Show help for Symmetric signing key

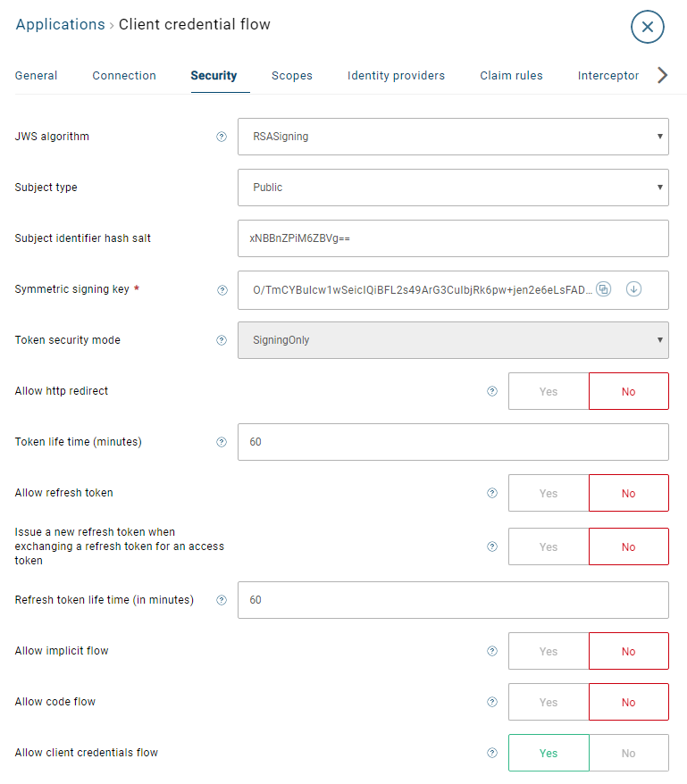(x=222, y=290)
